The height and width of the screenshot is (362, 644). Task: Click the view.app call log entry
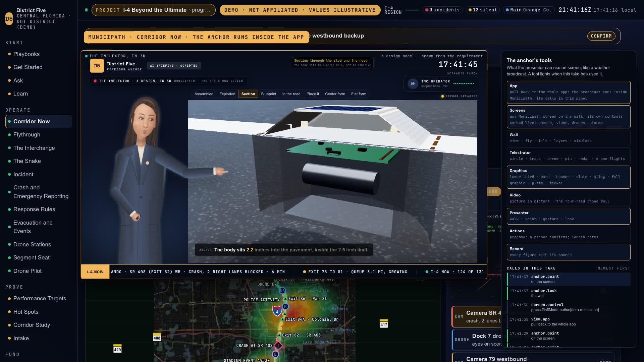tap(569, 322)
